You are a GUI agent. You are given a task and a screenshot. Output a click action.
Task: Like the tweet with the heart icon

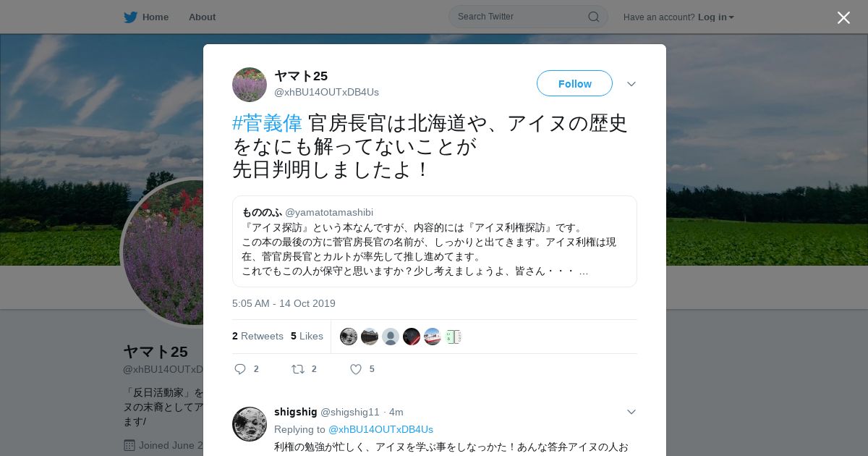coord(356,369)
